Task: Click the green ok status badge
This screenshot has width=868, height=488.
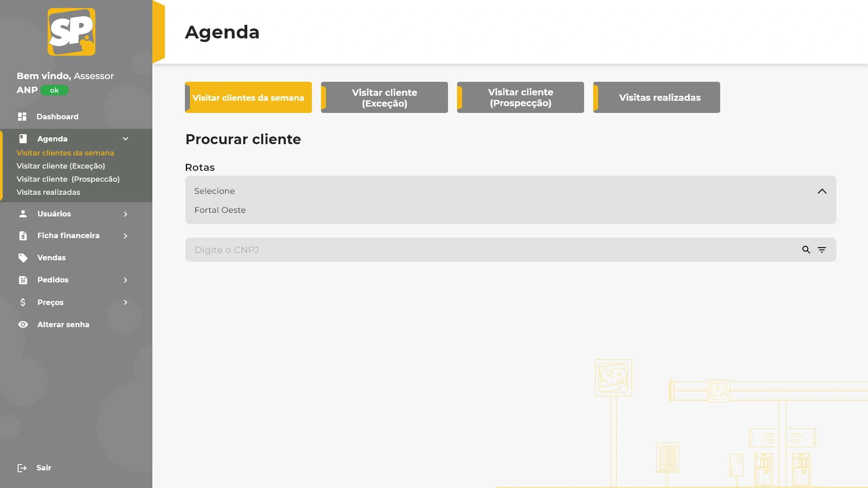Action: tap(54, 90)
